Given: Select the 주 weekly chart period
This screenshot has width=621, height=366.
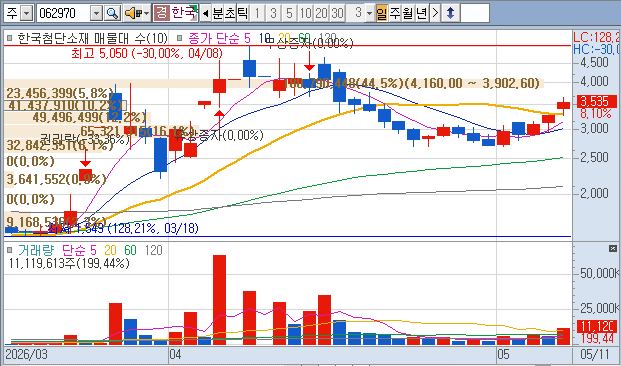Looking at the screenshot, I should pyautogui.click(x=395, y=13).
